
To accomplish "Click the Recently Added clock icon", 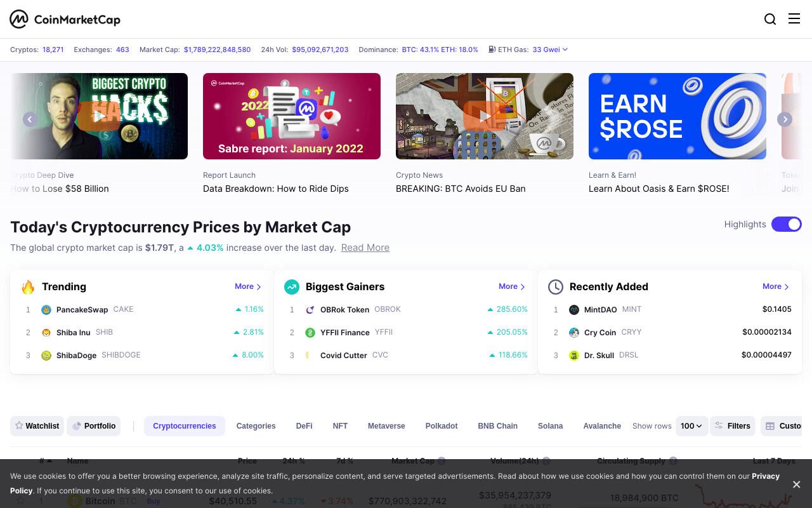I will coord(556,287).
